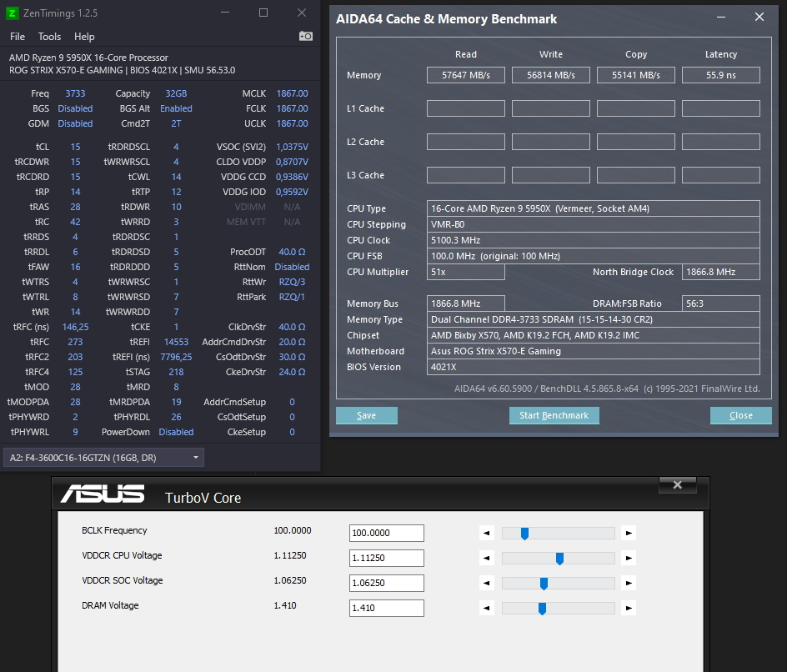Decrease VDDCR SOC Voltage with left arrow

point(486,583)
